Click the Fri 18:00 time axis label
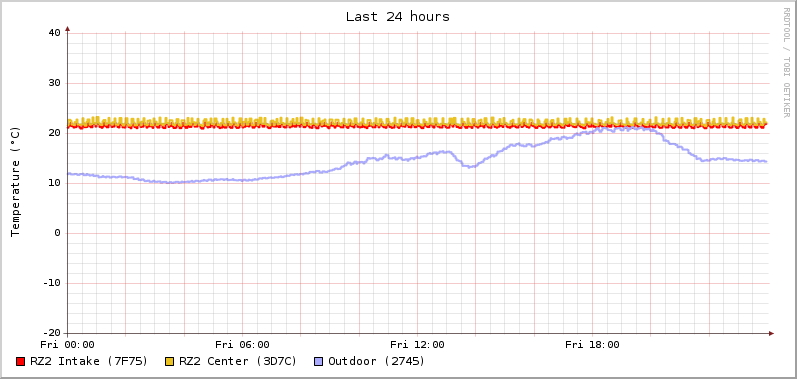Viewport: 797px width, 379px height. tap(593, 345)
